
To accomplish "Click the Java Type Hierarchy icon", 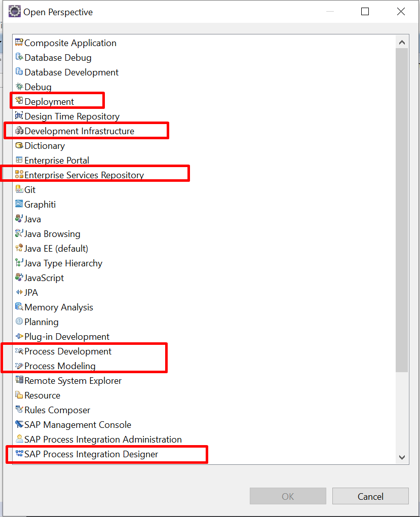I will click(x=19, y=263).
